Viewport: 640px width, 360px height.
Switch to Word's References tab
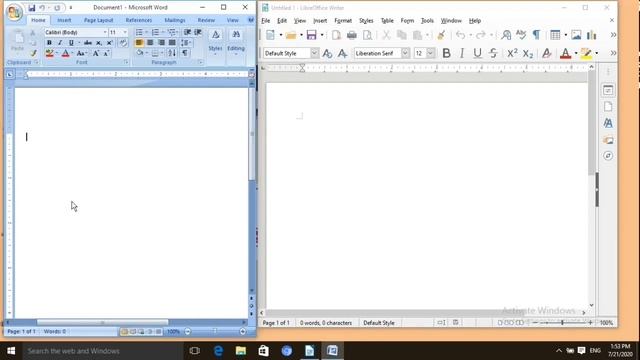139,20
